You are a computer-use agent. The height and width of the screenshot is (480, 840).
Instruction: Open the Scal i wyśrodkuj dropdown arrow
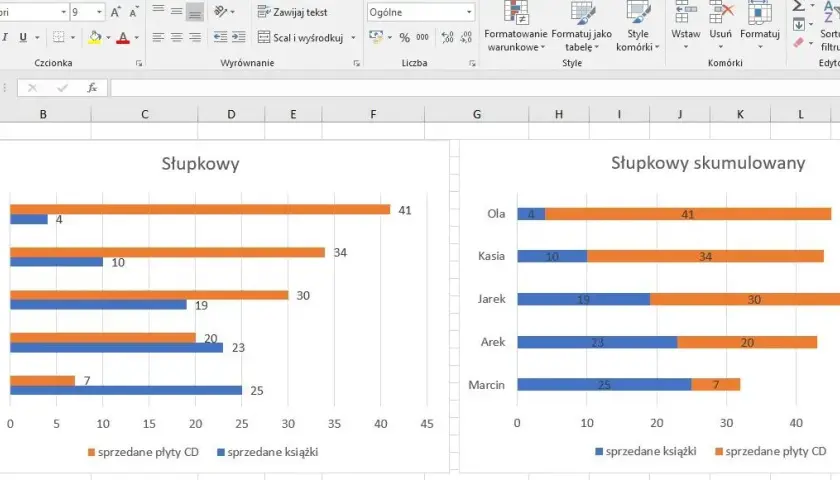tap(353, 38)
